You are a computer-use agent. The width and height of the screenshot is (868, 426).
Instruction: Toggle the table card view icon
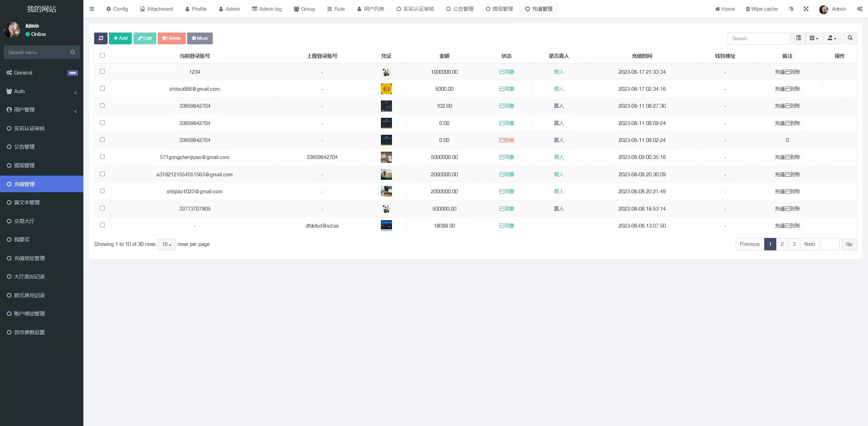pos(798,38)
